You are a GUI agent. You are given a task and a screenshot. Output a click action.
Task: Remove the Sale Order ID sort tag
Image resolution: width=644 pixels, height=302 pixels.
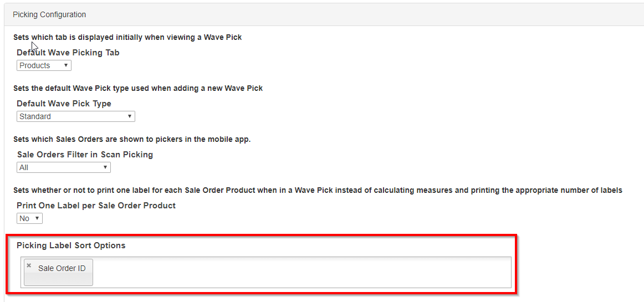tap(29, 265)
